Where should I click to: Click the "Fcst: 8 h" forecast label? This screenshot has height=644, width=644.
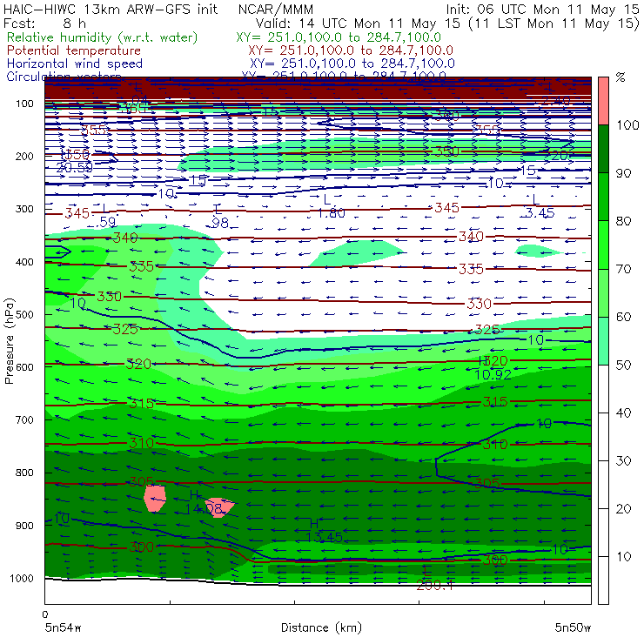44,23
